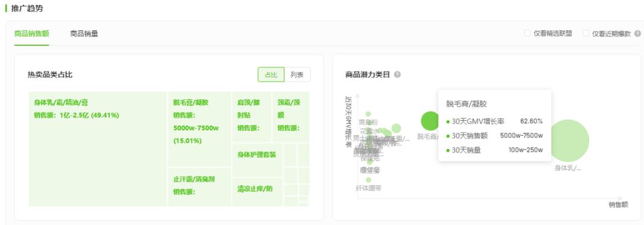Switch to the 商品销售额 tab
The height and width of the screenshot is (225, 644).
pyautogui.click(x=31, y=33)
